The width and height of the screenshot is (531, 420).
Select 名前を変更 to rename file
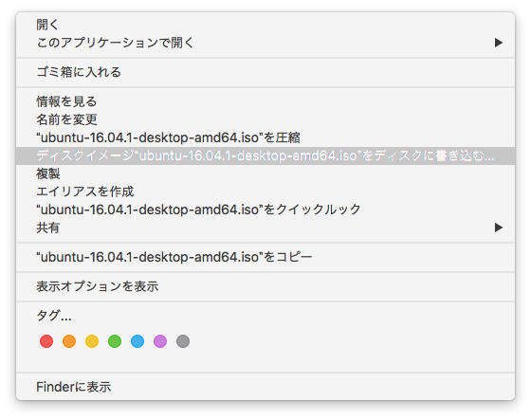click(x=265, y=119)
